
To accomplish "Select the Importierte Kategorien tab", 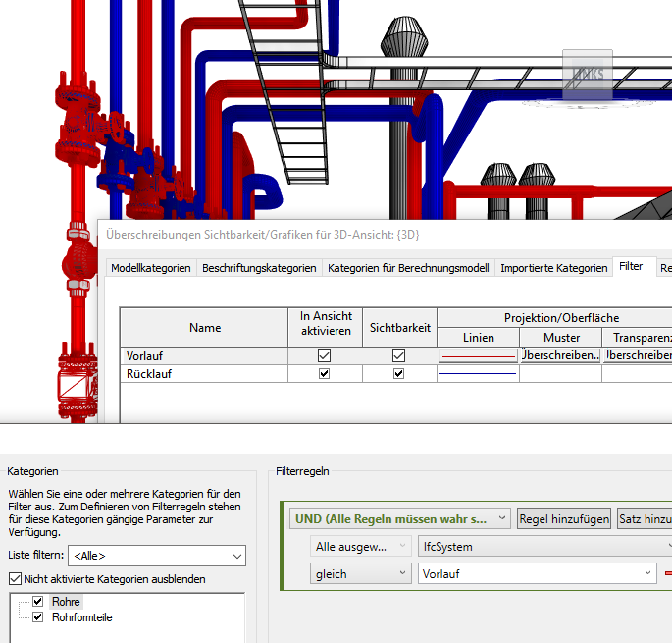I will pos(553,268).
